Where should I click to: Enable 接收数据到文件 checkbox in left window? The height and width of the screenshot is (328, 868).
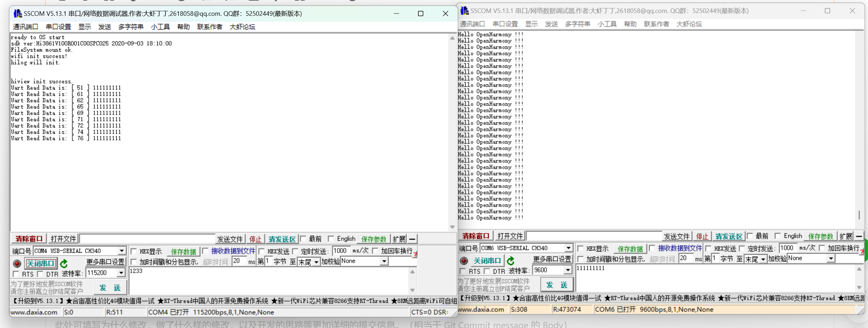point(206,251)
